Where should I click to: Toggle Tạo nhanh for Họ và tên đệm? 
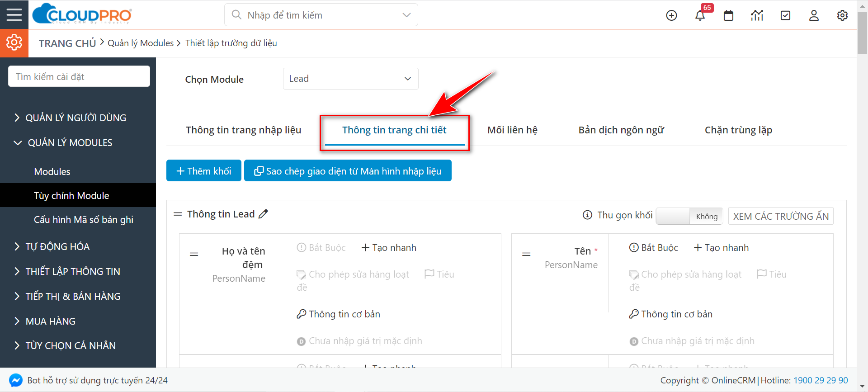[389, 248]
